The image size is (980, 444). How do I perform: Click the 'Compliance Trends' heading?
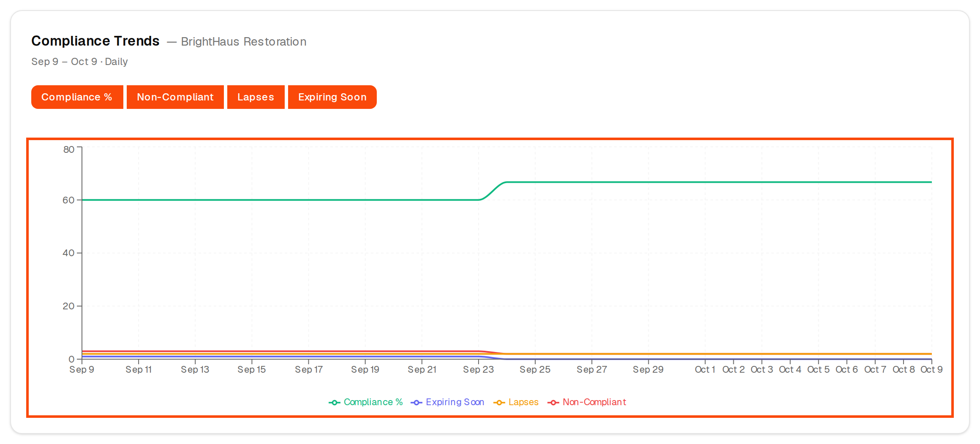[95, 41]
